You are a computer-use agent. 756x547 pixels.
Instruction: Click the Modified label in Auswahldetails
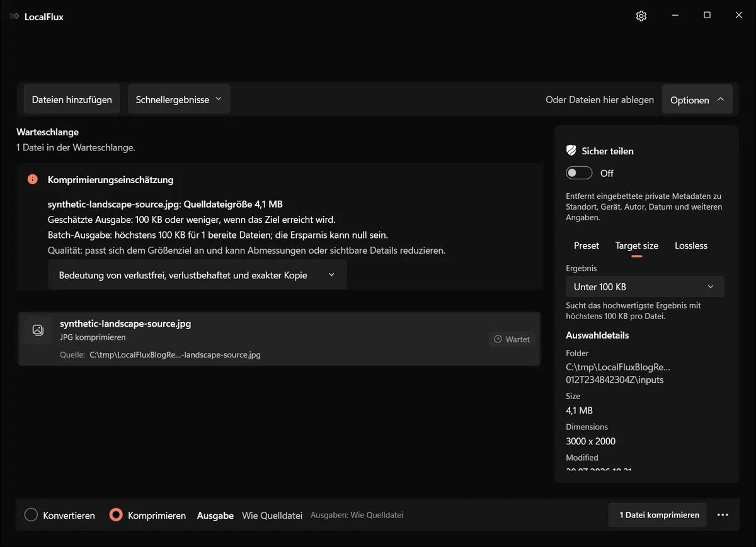pos(582,458)
